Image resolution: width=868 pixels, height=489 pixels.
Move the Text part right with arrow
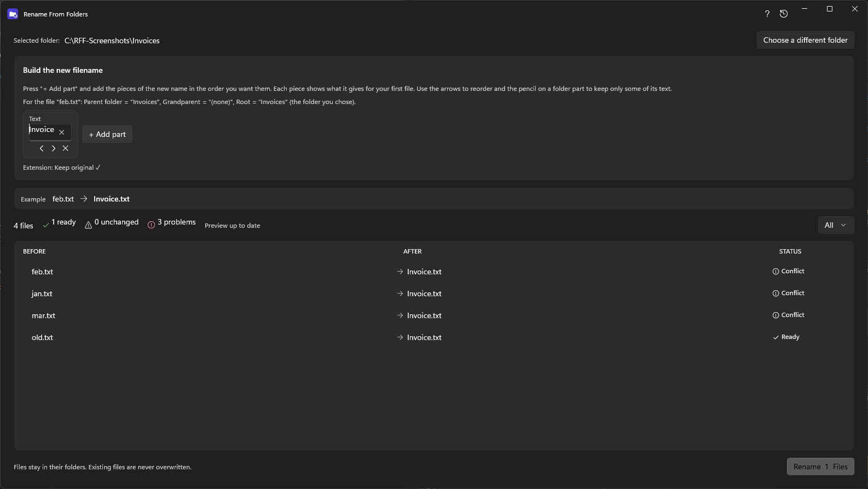[x=54, y=148]
